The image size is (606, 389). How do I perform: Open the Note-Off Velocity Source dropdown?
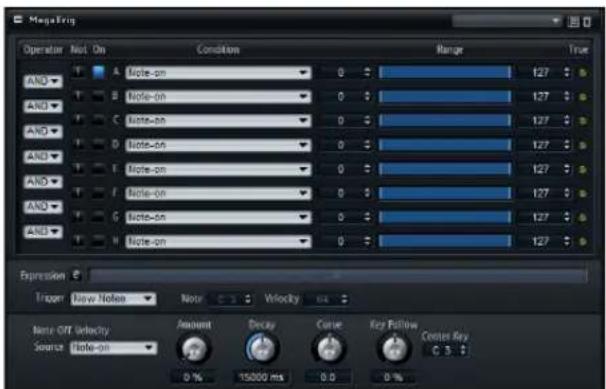tap(114, 348)
